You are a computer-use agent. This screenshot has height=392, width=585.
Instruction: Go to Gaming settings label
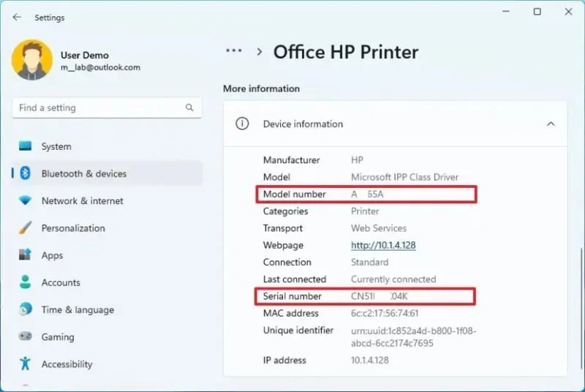[x=58, y=337]
